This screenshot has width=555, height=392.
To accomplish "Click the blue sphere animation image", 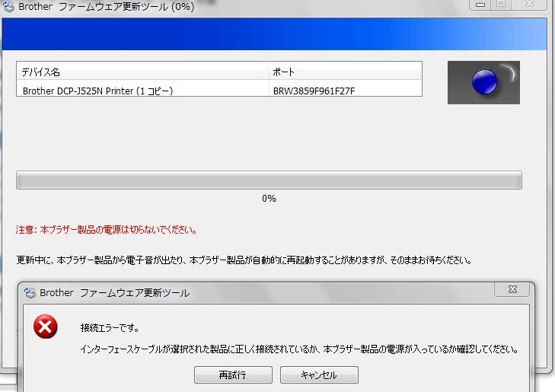I will coord(483,82).
